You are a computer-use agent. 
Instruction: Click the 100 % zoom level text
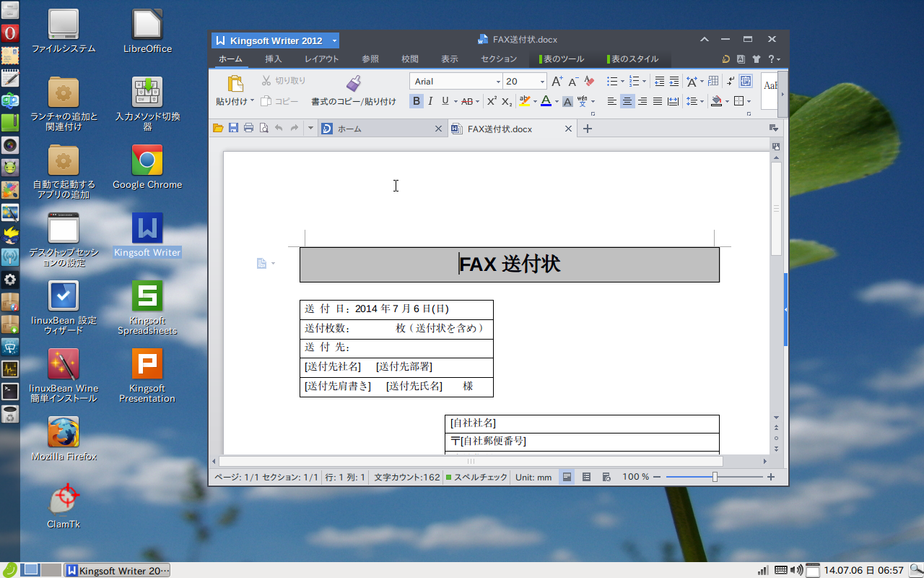pyautogui.click(x=636, y=477)
